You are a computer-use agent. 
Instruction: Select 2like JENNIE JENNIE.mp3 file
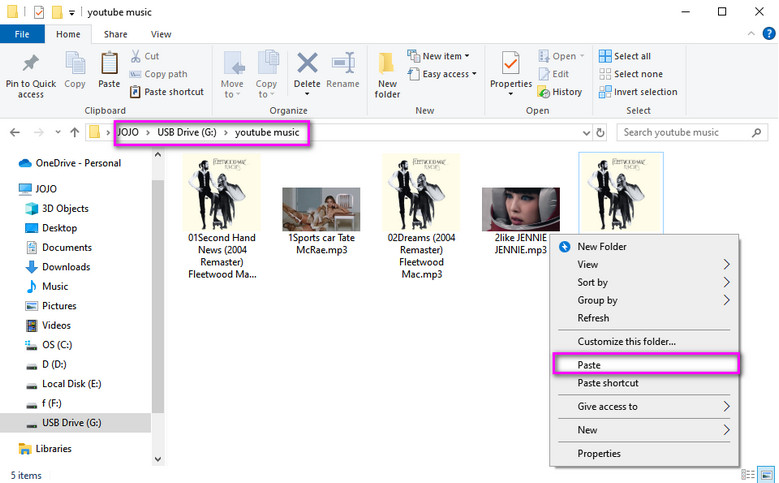(520, 221)
